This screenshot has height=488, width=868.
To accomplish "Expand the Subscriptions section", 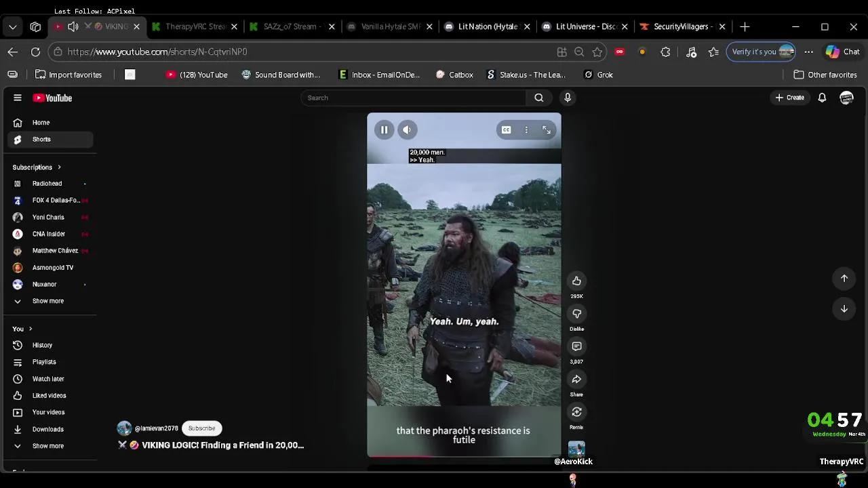I will pyautogui.click(x=37, y=167).
